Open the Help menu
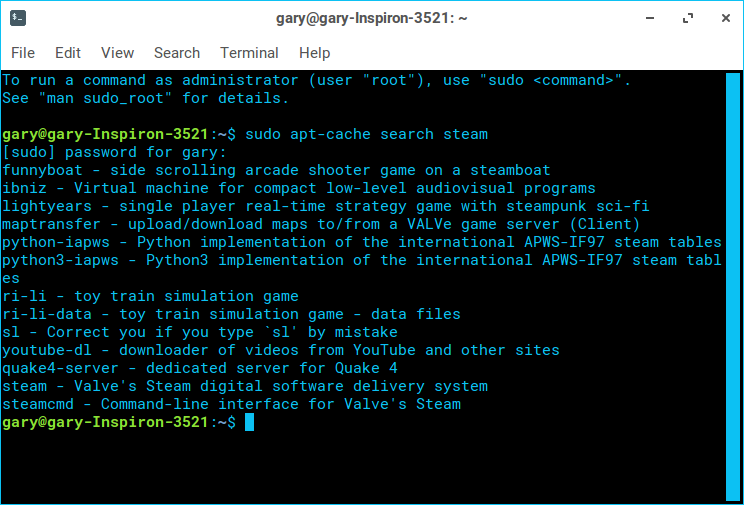This screenshot has width=744, height=505. coord(314,53)
